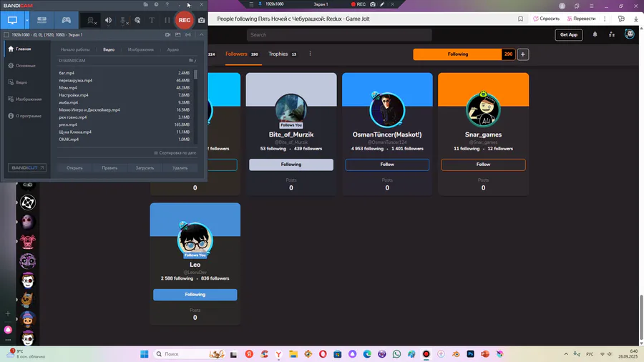Select game recording mode gamepad icon

(x=66, y=20)
